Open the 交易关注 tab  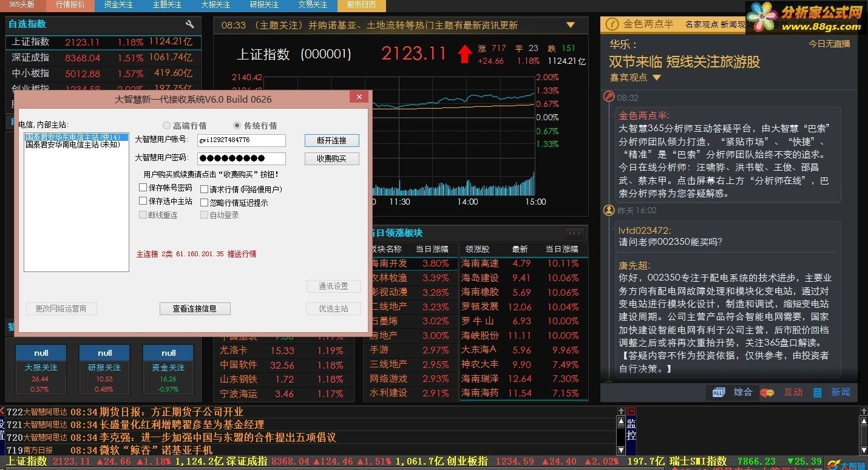click(x=313, y=5)
